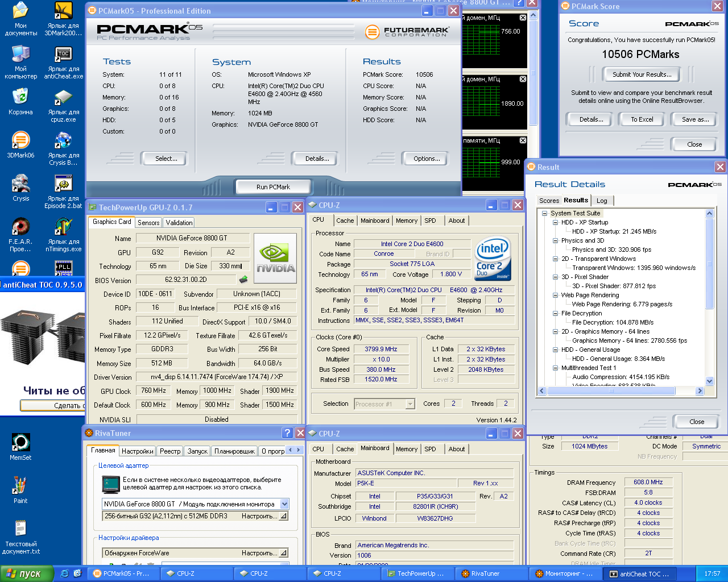The height and width of the screenshot is (582, 728).
Task: Click Internet Explorer quick launch icon
Action: click(x=64, y=573)
